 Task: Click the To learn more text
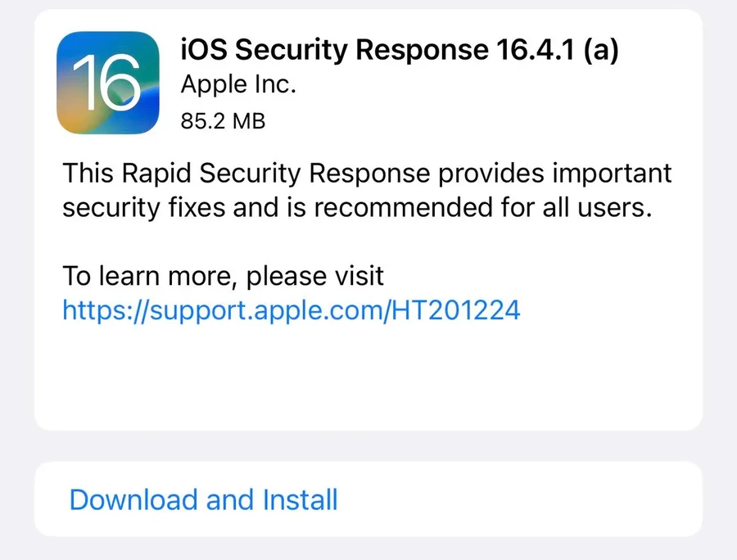tap(222, 276)
